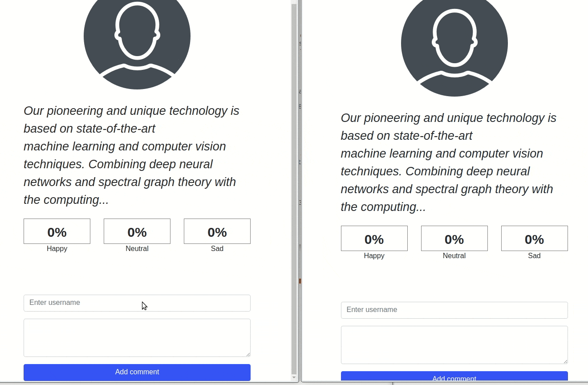Focus the Enter username field in right window
This screenshot has height=385, width=588.
click(x=454, y=310)
